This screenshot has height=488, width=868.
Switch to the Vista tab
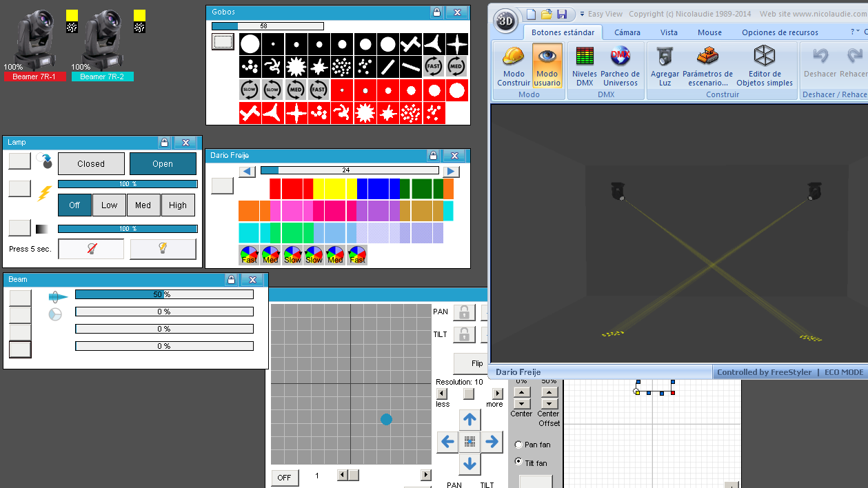point(669,32)
